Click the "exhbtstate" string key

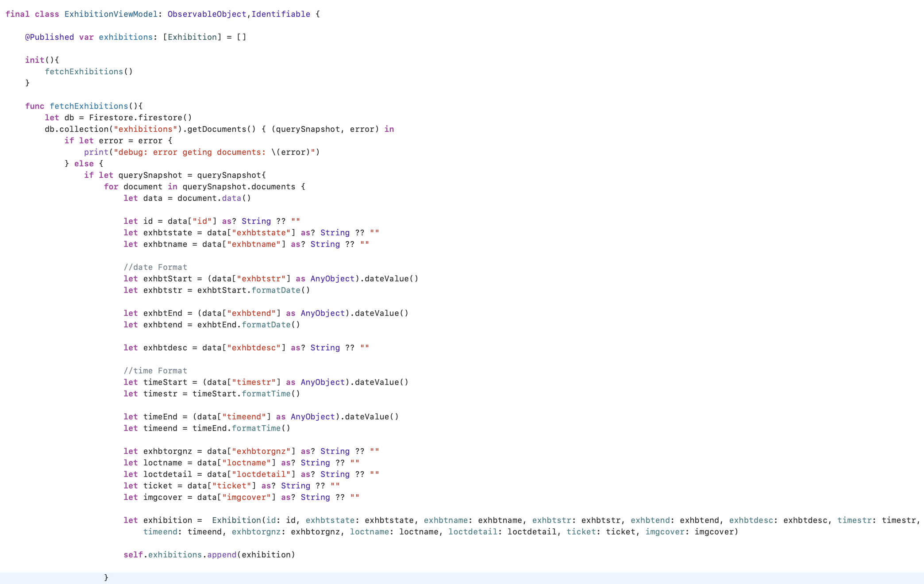(x=261, y=233)
